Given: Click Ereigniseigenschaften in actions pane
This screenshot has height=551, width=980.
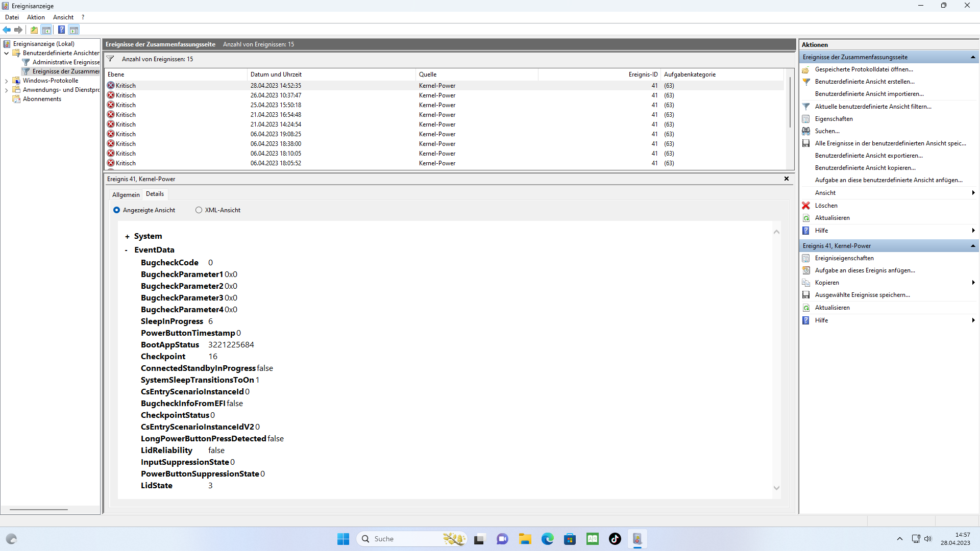Looking at the screenshot, I should pyautogui.click(x=844, y=258).
